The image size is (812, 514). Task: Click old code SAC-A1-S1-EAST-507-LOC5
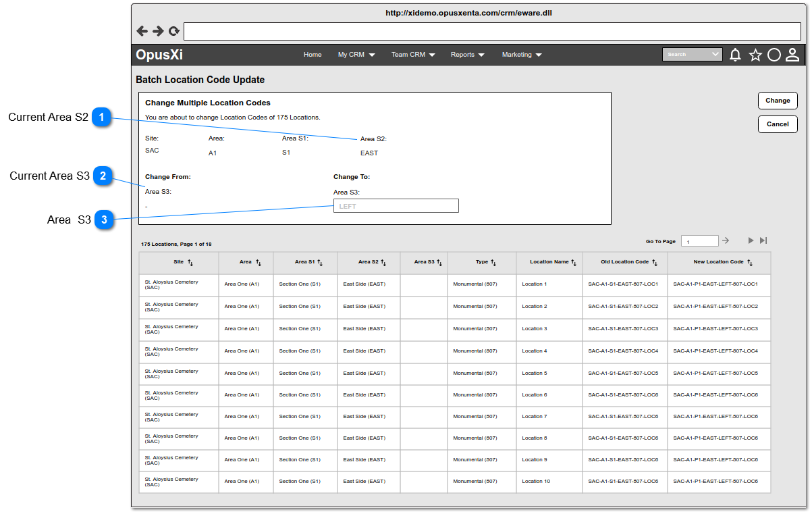623,374
